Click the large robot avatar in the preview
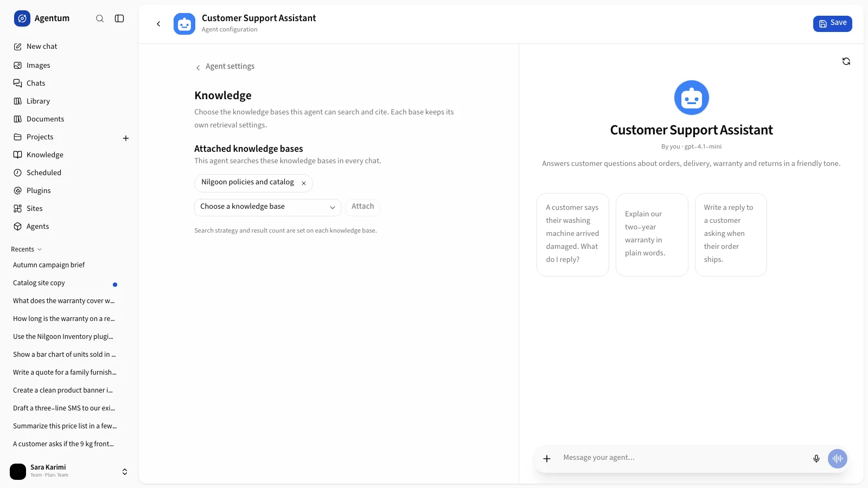The height and width of the screenshot is (488, 868). coord(692,98)
